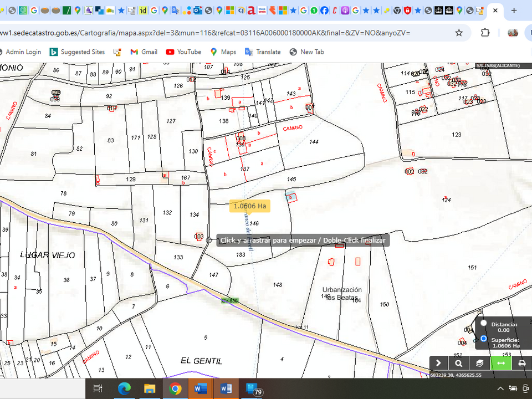The width and height of the screenshot is (532, 399).
Task: Open the Suggested Sites bookmark
Action: 78,52
